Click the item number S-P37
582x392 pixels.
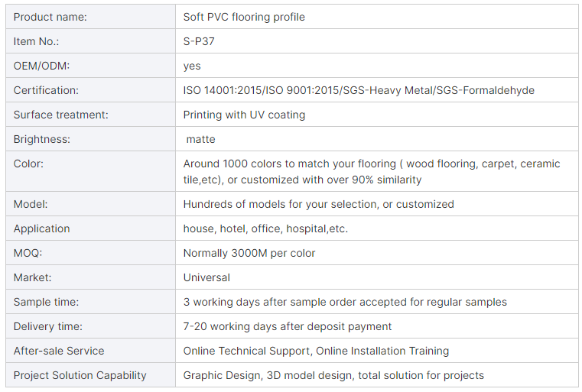tap(199, 41)
